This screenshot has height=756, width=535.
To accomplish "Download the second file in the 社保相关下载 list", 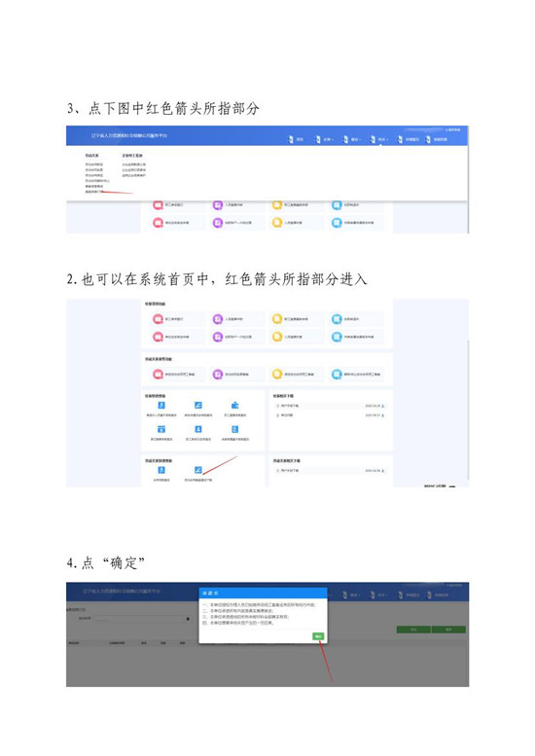I will pos(383,415).
